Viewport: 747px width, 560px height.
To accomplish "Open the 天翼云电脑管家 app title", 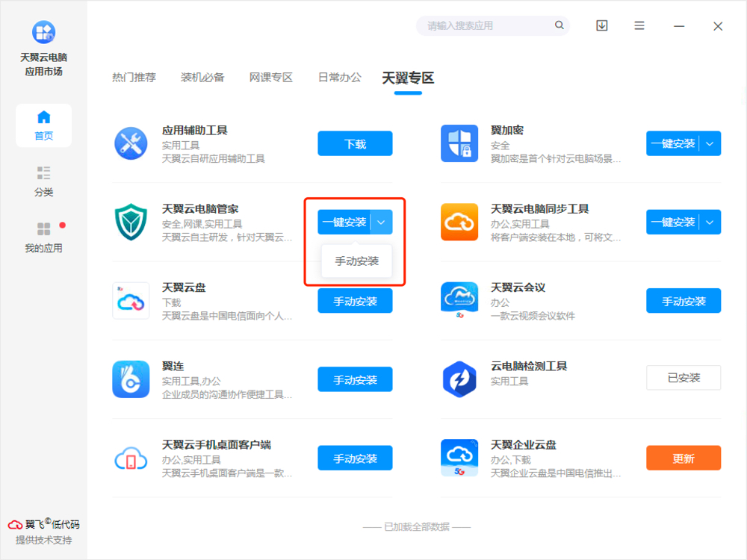I will [200, 208].
